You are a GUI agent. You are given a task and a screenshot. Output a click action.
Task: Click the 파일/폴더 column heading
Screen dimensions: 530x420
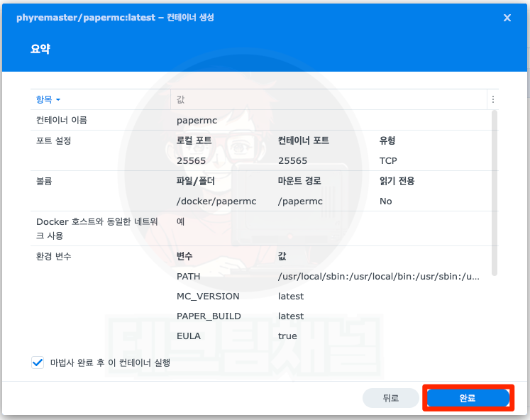[196, 181]
